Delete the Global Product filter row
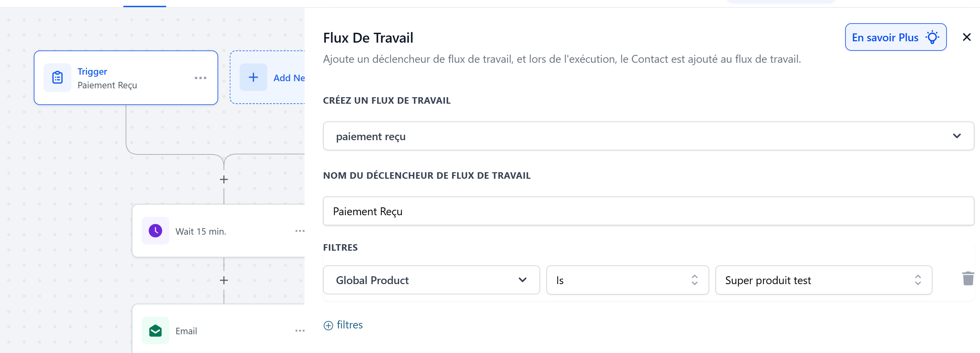The width and height of the screenshot is (980, 353). tap(967, 279)
